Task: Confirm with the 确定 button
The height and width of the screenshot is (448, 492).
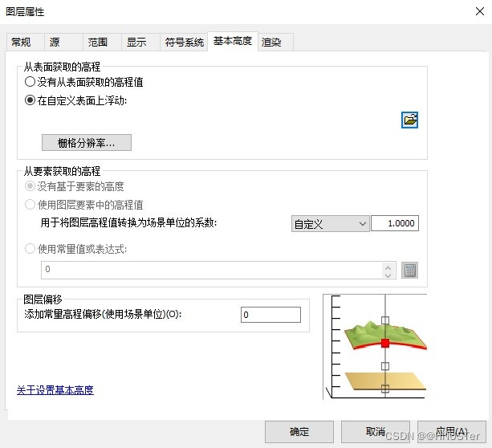Action: click(299, 432)
